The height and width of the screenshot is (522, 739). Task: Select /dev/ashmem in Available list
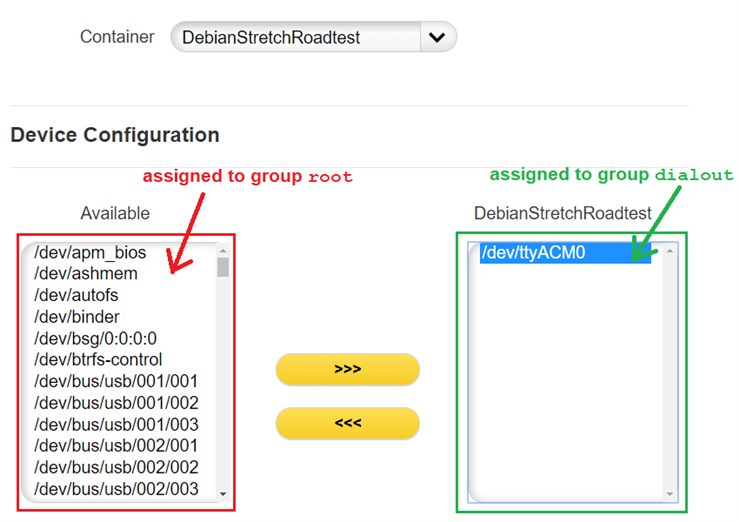pyautogui.click(x=86, y=273)
